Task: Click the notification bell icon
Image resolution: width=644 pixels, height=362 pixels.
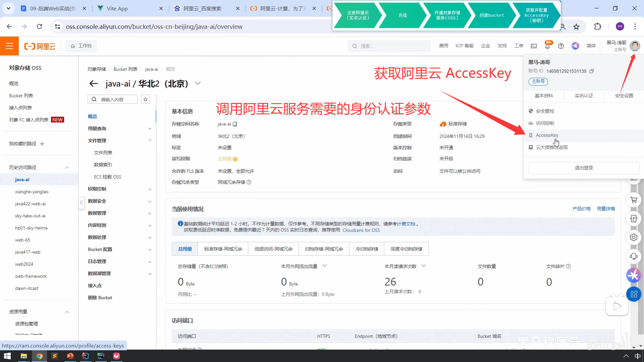Action: pos(547,46)
